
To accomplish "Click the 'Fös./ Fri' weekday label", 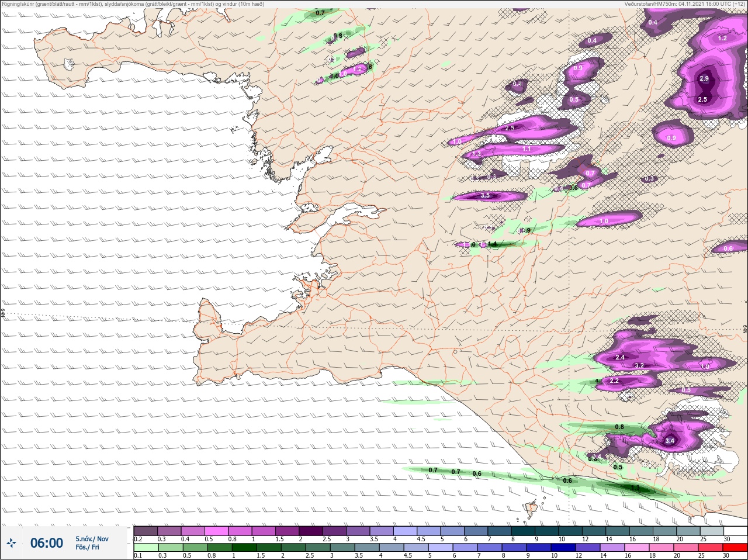I will pos(87,547).
